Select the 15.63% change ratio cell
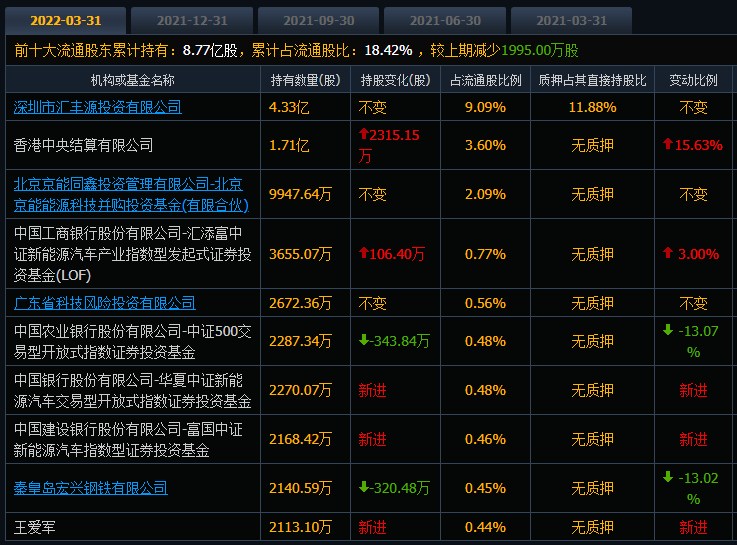 [693, 145]
